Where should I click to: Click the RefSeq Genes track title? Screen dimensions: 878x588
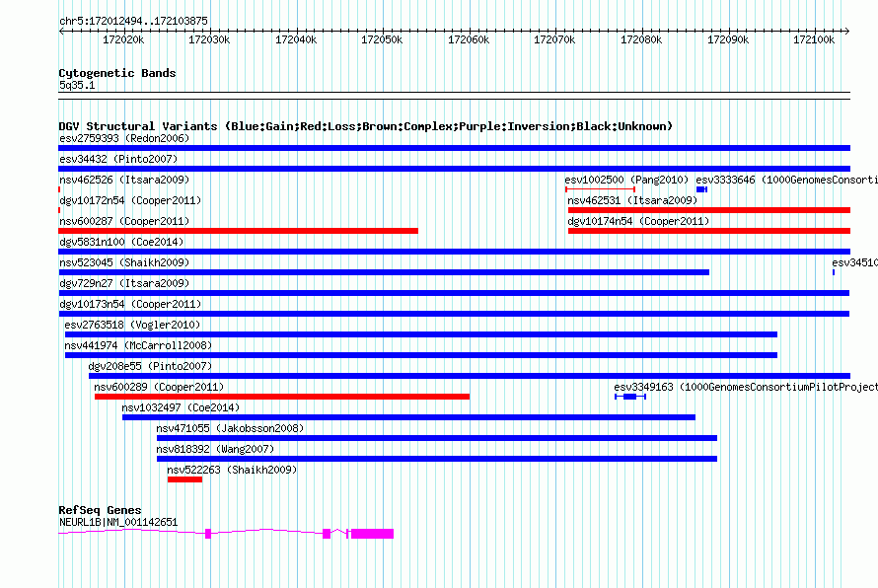[101, 510]
